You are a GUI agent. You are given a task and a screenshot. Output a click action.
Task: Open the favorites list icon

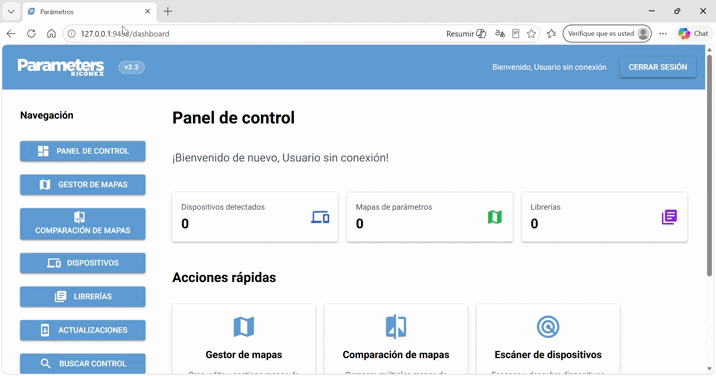coord(552,34)
